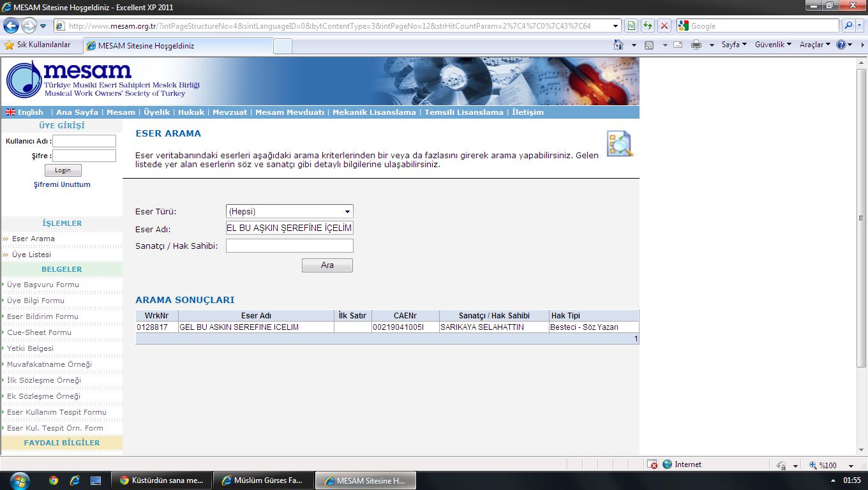This screenshot has width=868, height=490.
Task: Click the browser Forward arrow button
Action: tap(29, 26)
